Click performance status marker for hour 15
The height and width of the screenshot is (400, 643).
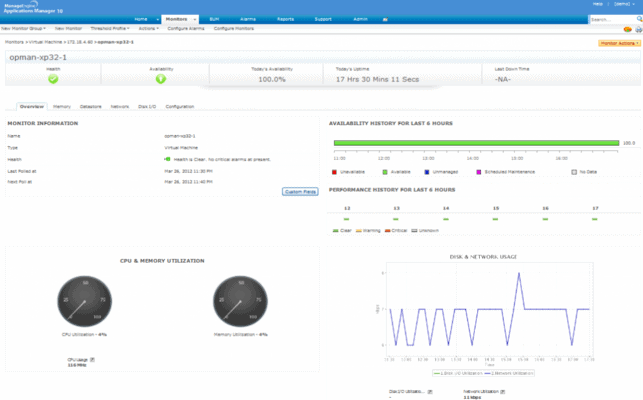pyautogui.click(x=495, y=219)
